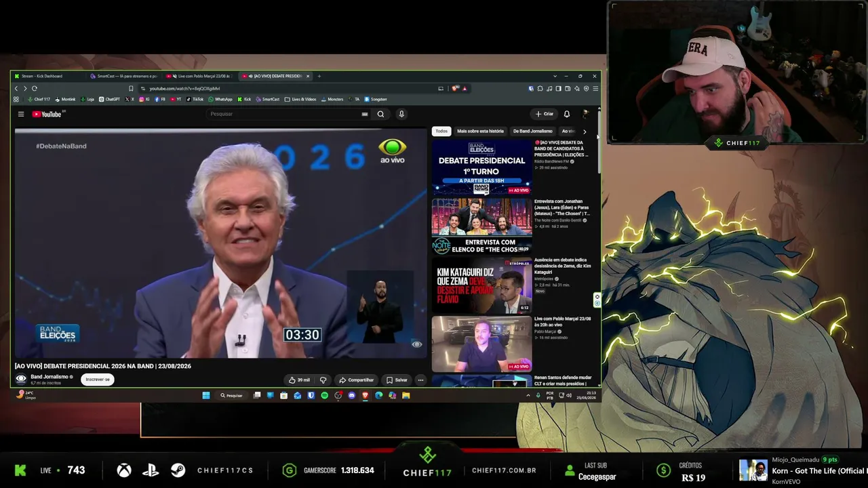The height and width of the screenshot is (488, 868).
Task: Like the video with 39 mil likes
Action: 299,380
